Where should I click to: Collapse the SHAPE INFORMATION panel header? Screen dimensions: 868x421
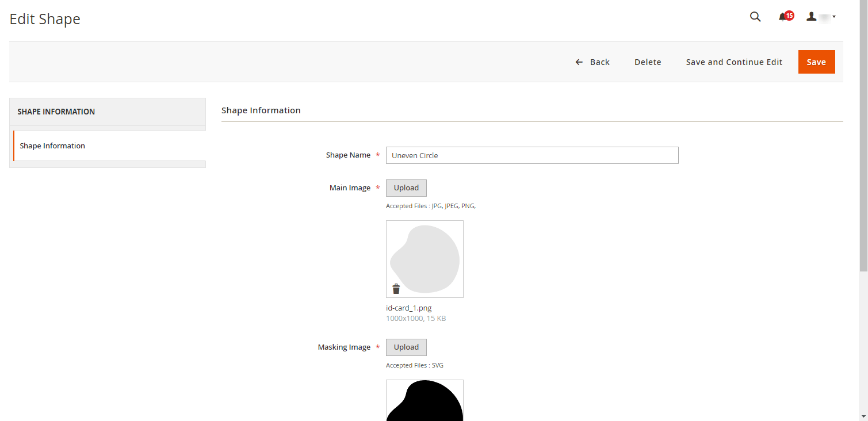108,112
